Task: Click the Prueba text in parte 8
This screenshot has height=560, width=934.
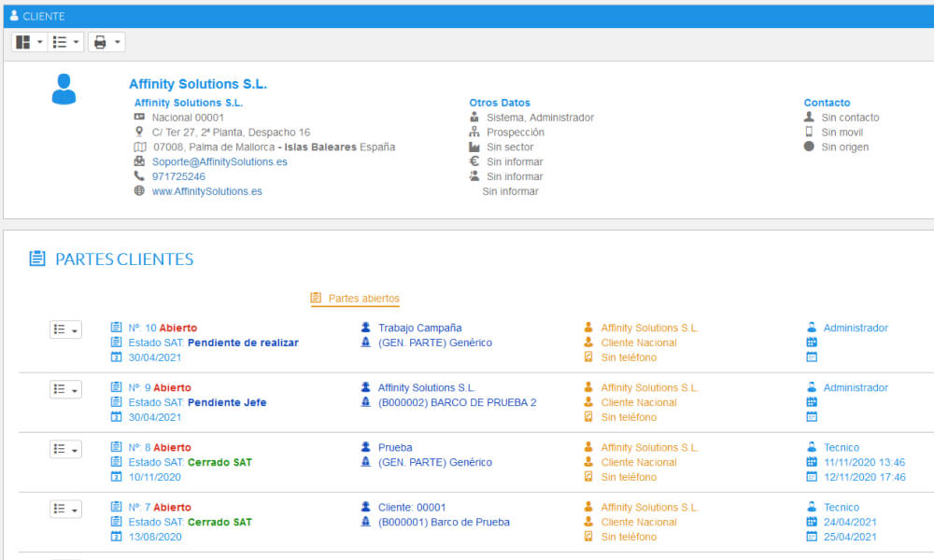Action: pyautogui.click(x=395, y=447)
